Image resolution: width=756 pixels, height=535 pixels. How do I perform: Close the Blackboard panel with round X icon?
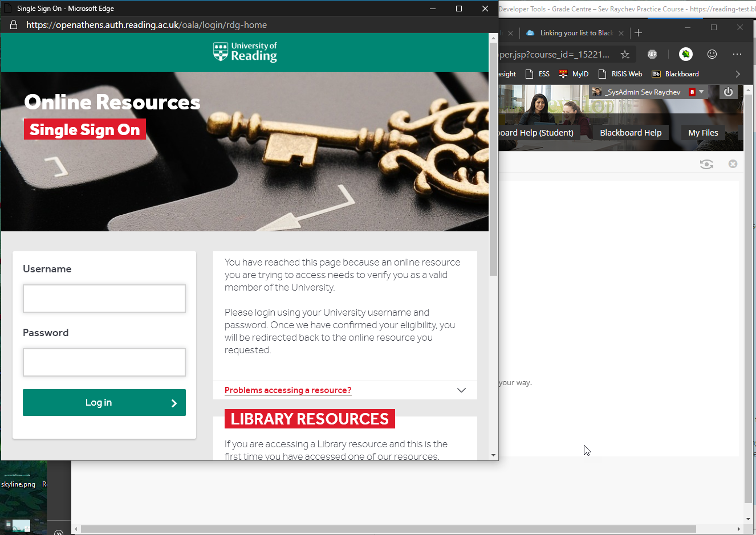[x=733, y=164]
